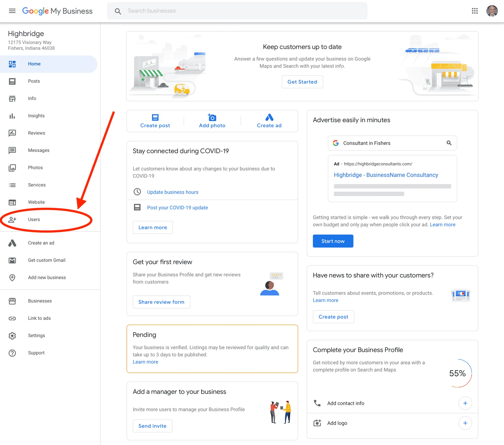Image resolution: width=504 pixels, height=445 pixels.
Task: Click the magnifier icon in Consultant in Fishers box
Action: pyautogui.click(x=449, y=143)
